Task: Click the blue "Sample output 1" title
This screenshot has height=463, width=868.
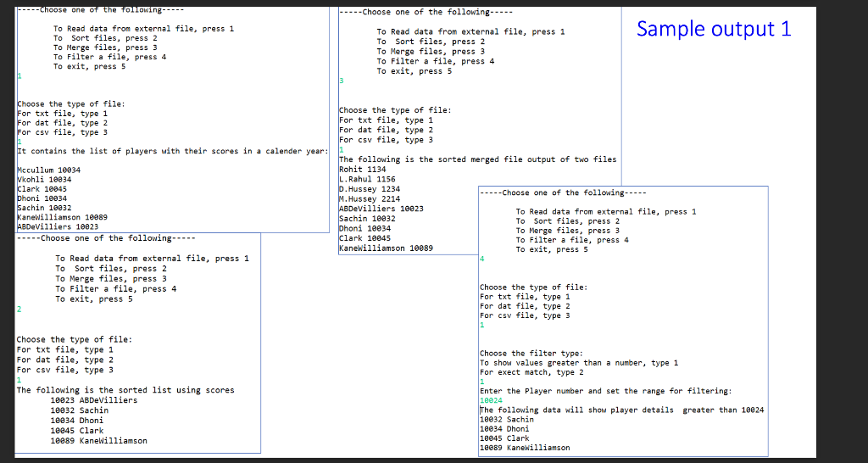Action: (714, 28)
